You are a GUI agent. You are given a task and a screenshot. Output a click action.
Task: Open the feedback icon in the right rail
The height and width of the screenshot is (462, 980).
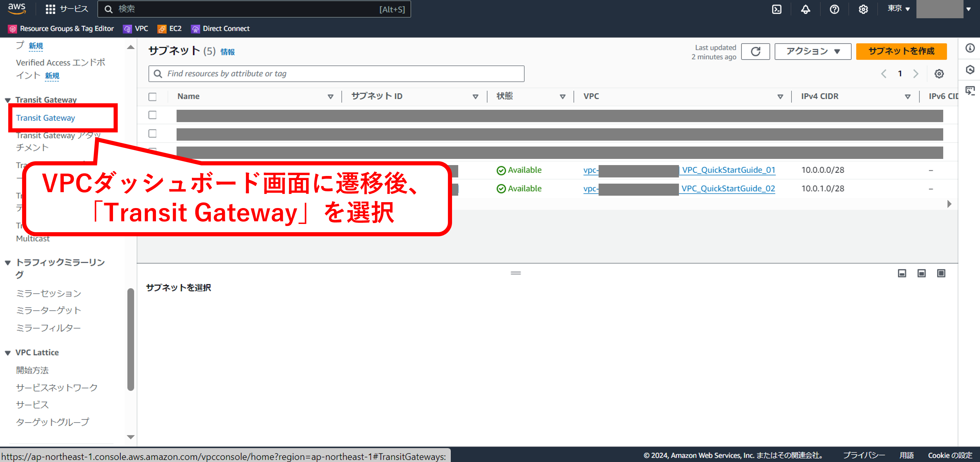[x=970, y=91]
